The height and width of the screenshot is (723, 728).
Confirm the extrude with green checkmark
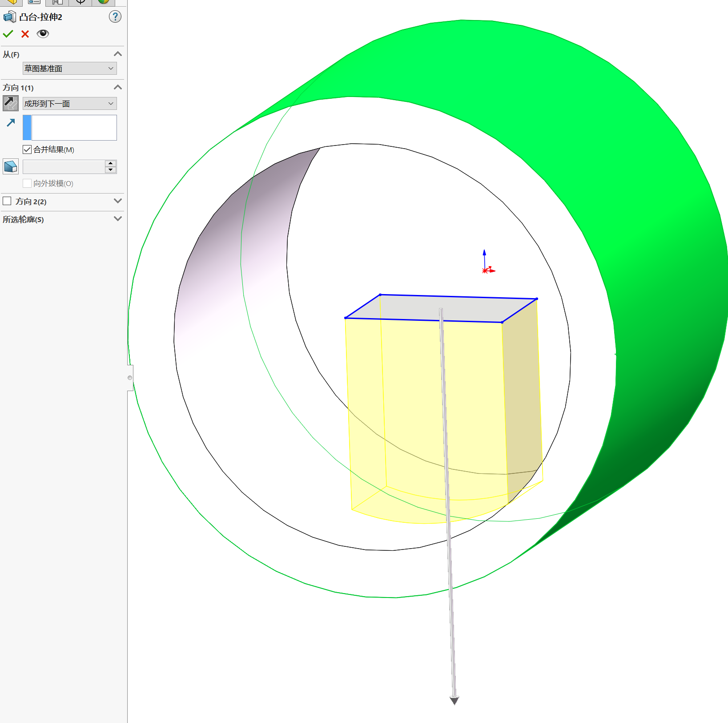pos(8,34)
